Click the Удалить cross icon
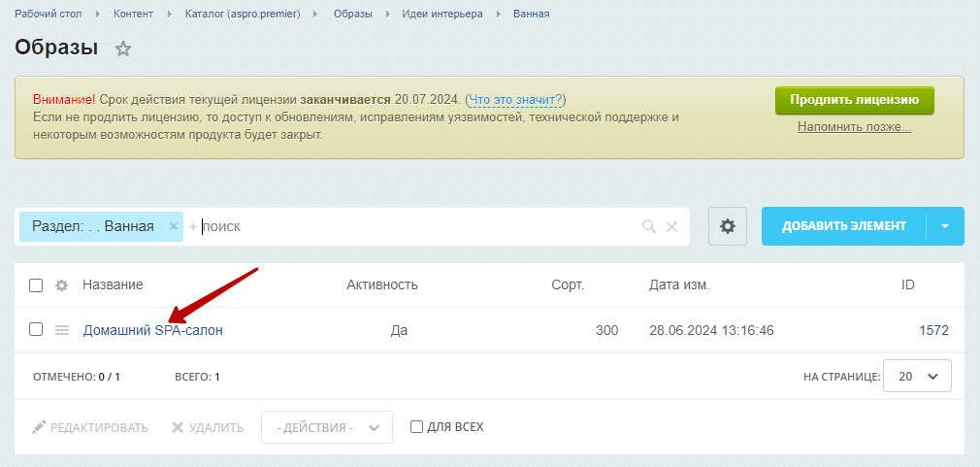Image resolution: width=980 pixels, height=467 pixels. coord(178,427)
